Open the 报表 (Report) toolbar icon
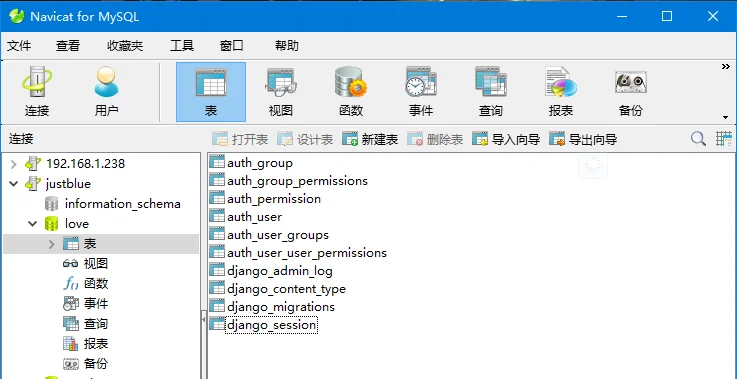Viewport: 737px width, 379px height. point(561,92)
